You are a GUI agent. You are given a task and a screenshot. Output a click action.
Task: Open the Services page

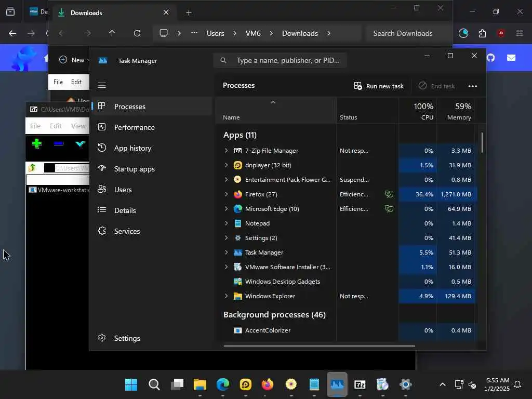tap(152, 231)
